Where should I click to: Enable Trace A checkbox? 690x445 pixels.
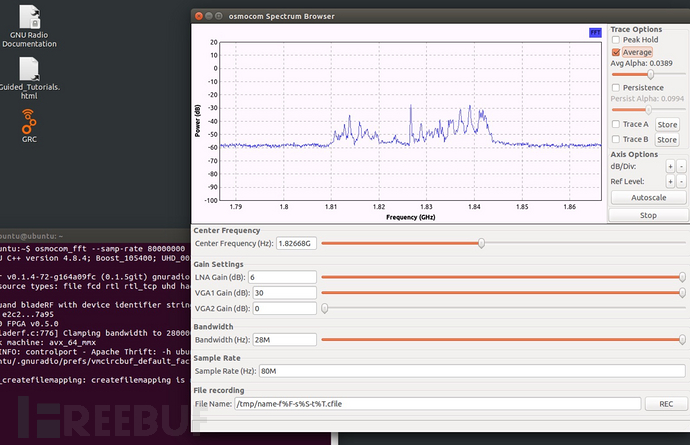[x=616, y=125]
